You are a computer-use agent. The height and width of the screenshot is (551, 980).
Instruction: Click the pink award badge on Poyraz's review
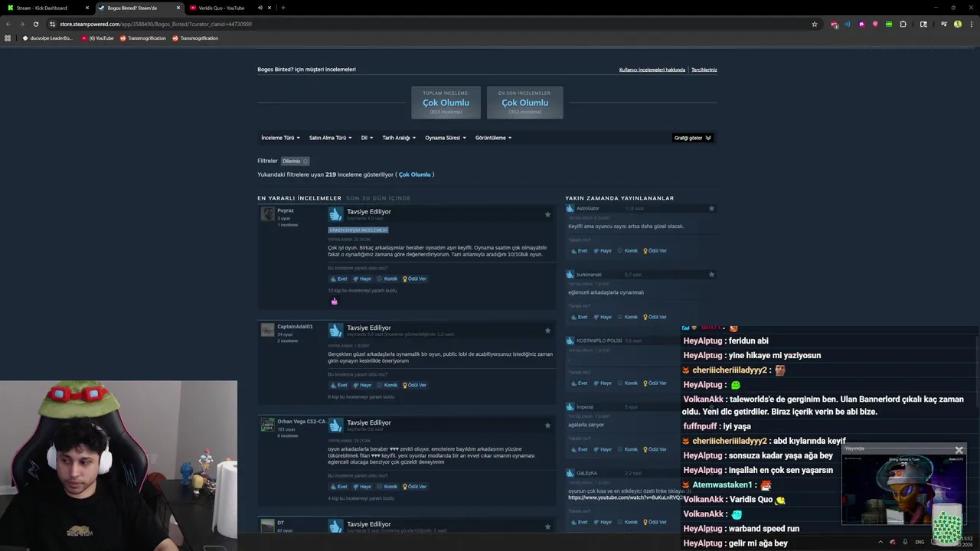[x=334, y=302]
